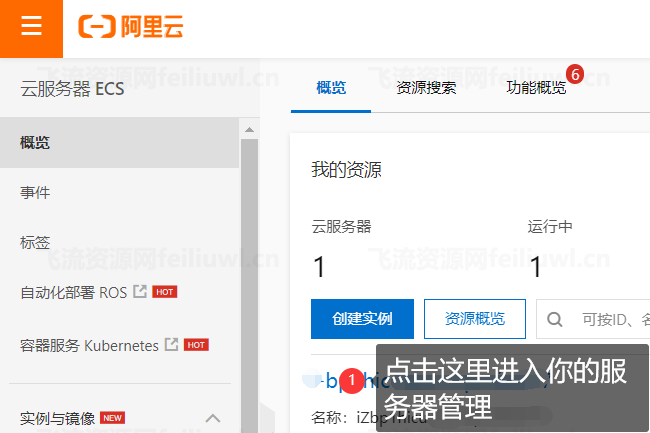Switch to the 资源搜索 tab

click(426, 88)
